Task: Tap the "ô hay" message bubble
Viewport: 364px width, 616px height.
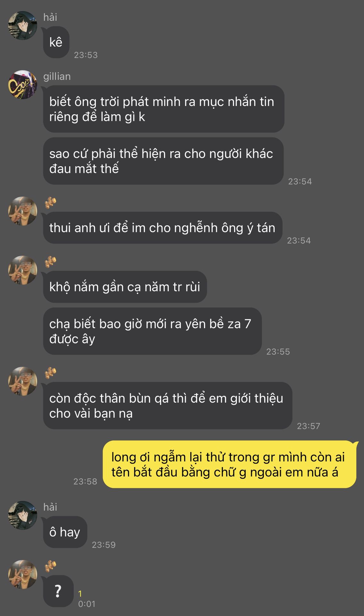Action: click(x=65, y=532)
